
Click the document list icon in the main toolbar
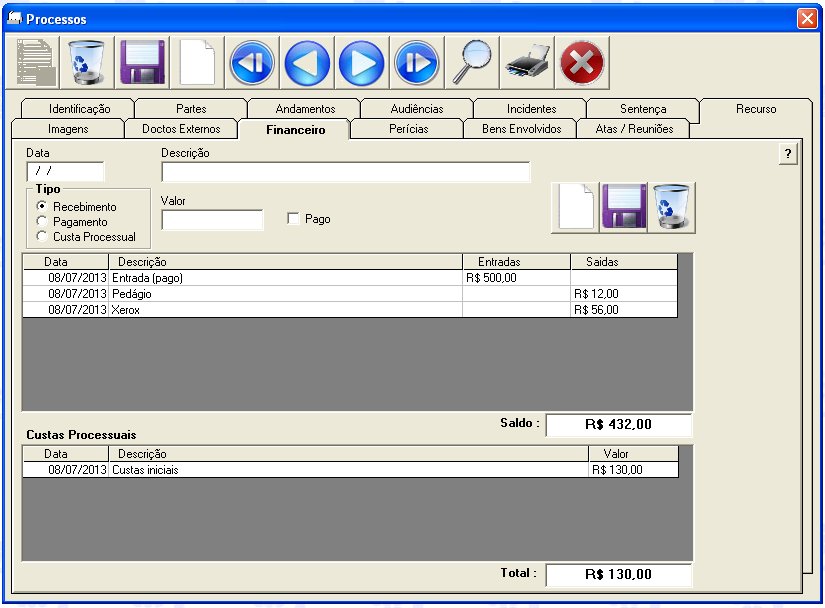[33, 63]
